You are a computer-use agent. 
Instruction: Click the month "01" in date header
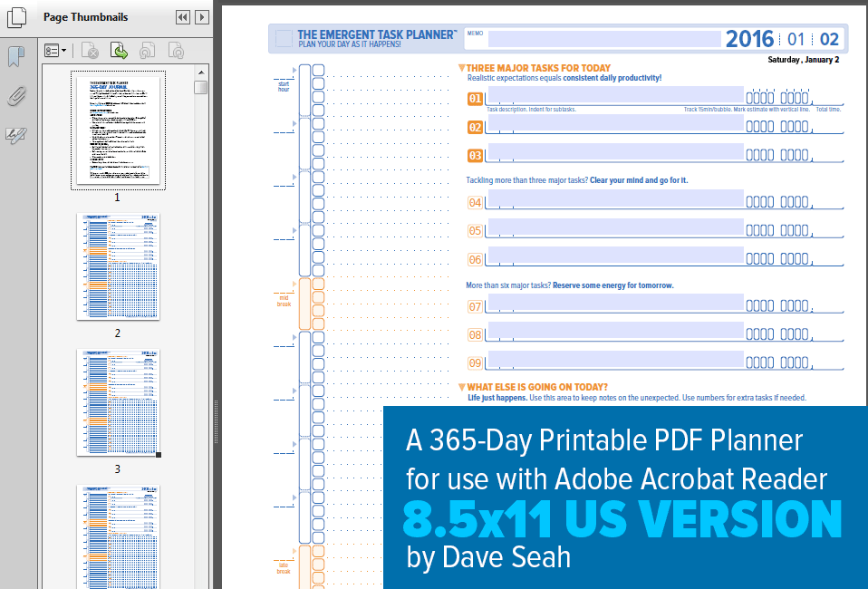(796, 39)
